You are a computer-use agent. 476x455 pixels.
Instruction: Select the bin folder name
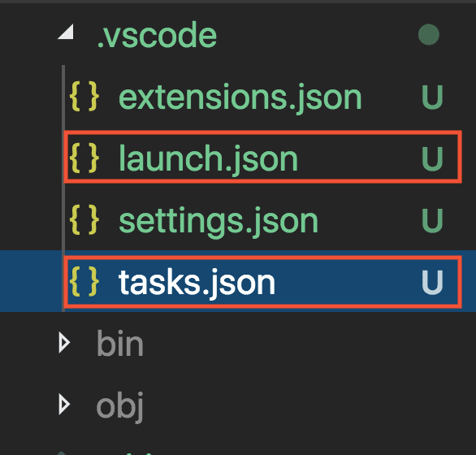120,343
